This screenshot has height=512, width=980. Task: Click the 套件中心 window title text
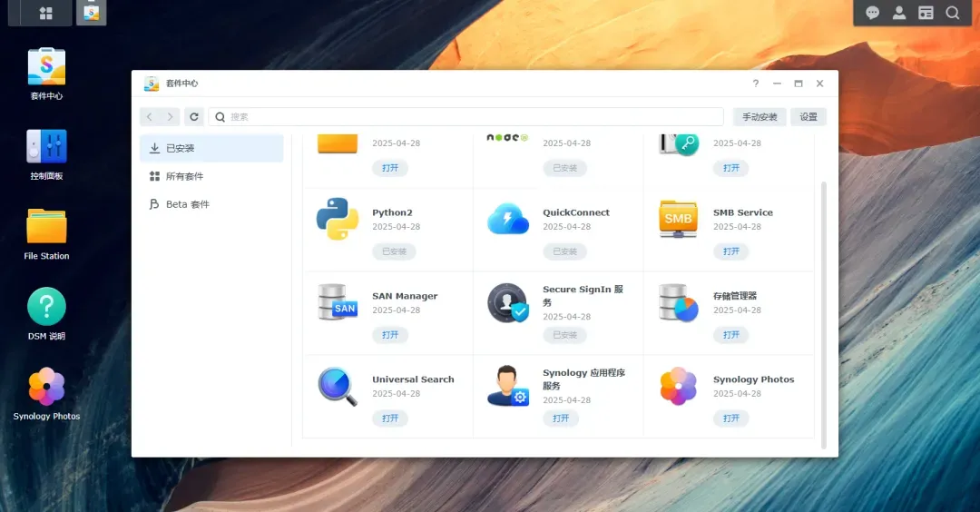click(x=181, y=84)
